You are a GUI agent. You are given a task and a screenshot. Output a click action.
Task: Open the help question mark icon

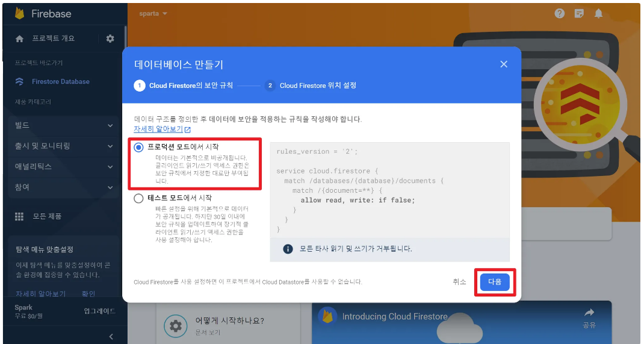click(x=559, y=14)
